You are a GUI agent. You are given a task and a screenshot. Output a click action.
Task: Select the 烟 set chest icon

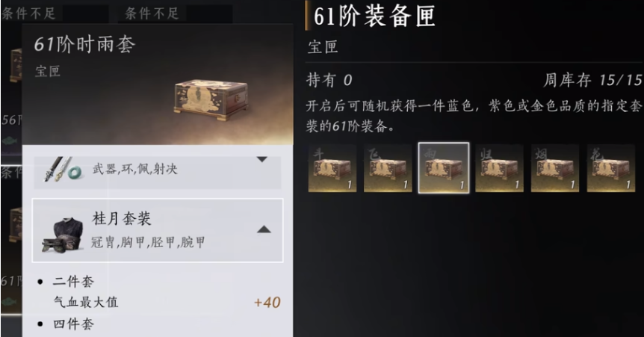[555, 168]
